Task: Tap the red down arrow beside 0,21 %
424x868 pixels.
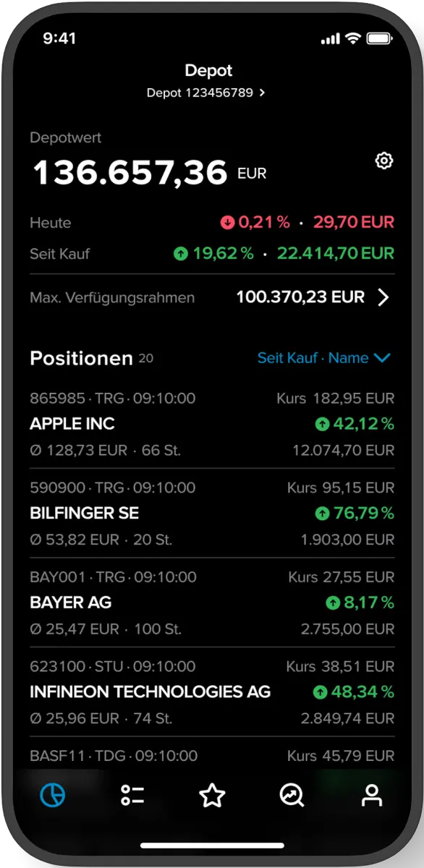Action: [228, 223]
